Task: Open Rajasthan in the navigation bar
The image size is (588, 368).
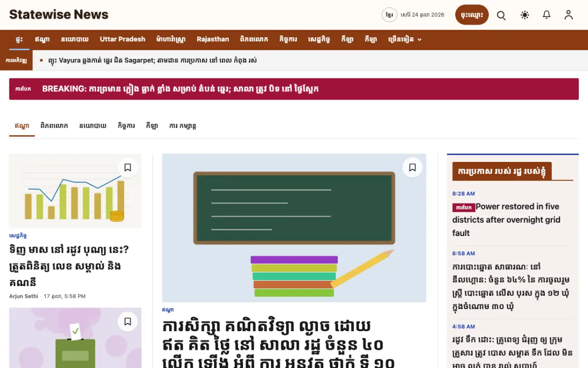Action: coord(213,39)
